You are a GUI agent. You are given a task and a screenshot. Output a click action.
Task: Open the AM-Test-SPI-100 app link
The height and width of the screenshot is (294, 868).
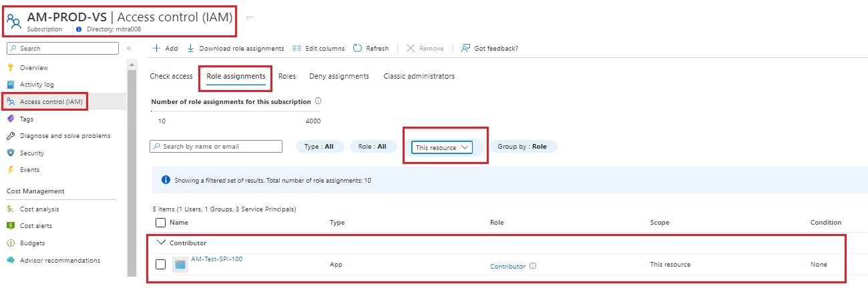216,259
